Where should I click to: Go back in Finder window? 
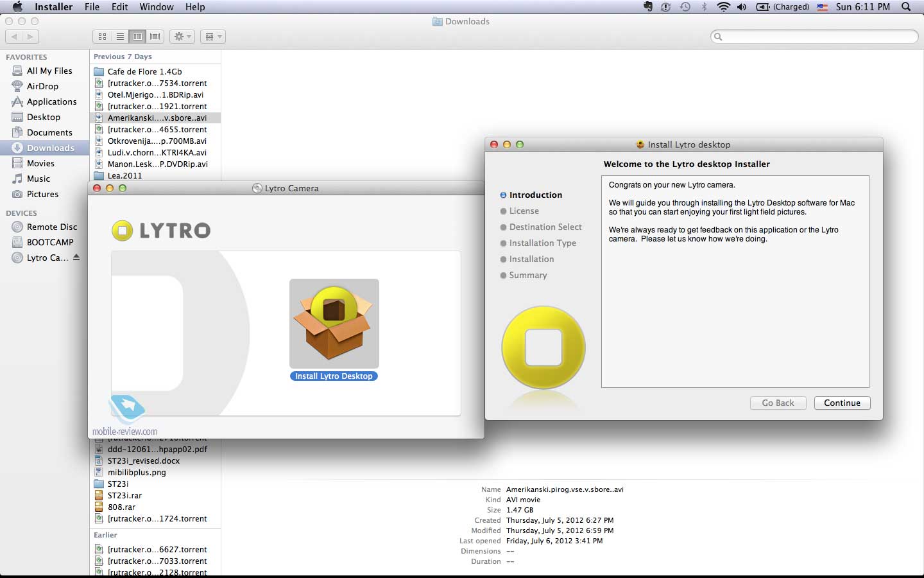click(14, 37)
